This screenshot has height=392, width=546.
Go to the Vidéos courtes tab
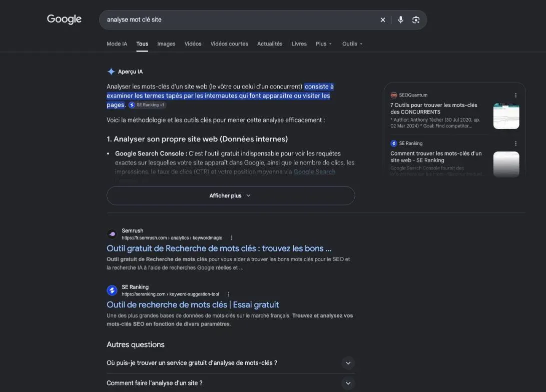point(229,44)
